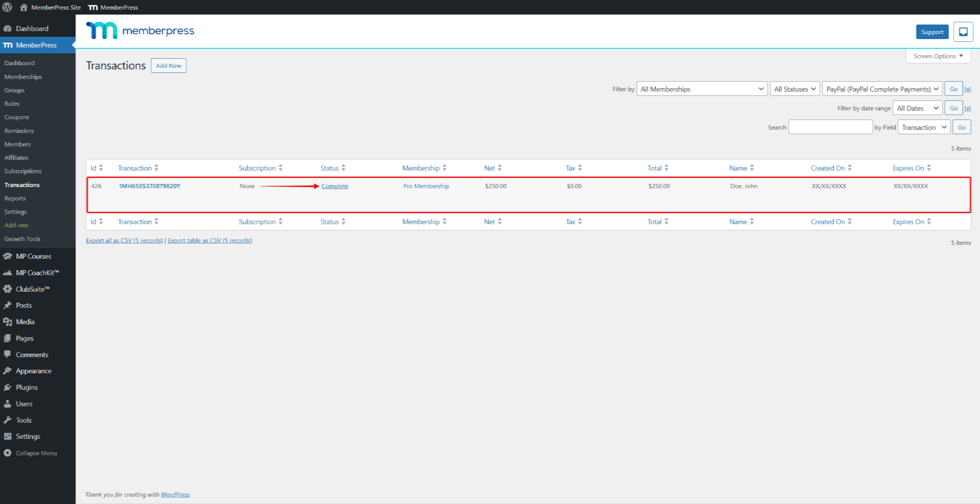Click the Add New transaction button
Image resolution: width=980 pixels, height=504 pixels.
(168, 65)
